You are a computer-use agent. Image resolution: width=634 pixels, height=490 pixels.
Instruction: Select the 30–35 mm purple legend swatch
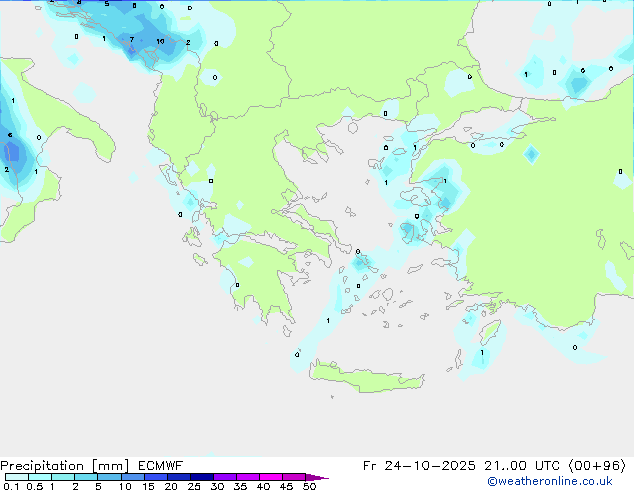(x=224, y=477)
